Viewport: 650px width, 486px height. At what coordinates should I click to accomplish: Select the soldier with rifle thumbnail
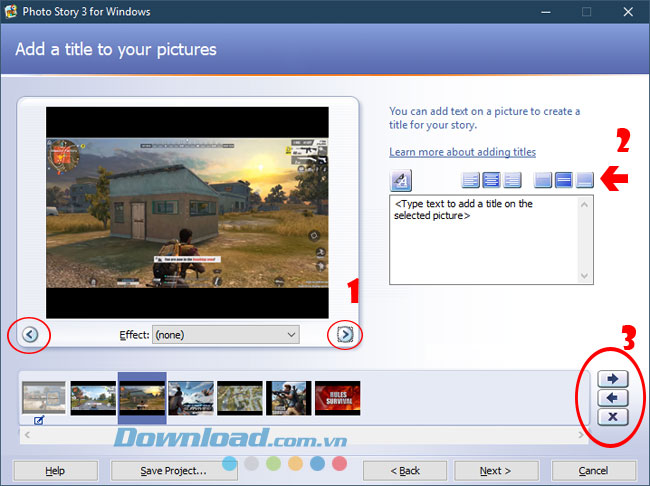289,398
